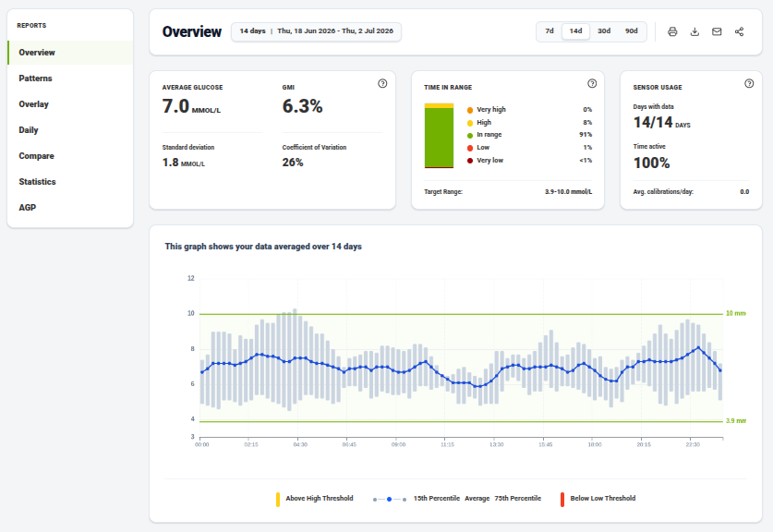Click the 8% high value
Viewport: 773px width, 532px height.
[587, 122]
